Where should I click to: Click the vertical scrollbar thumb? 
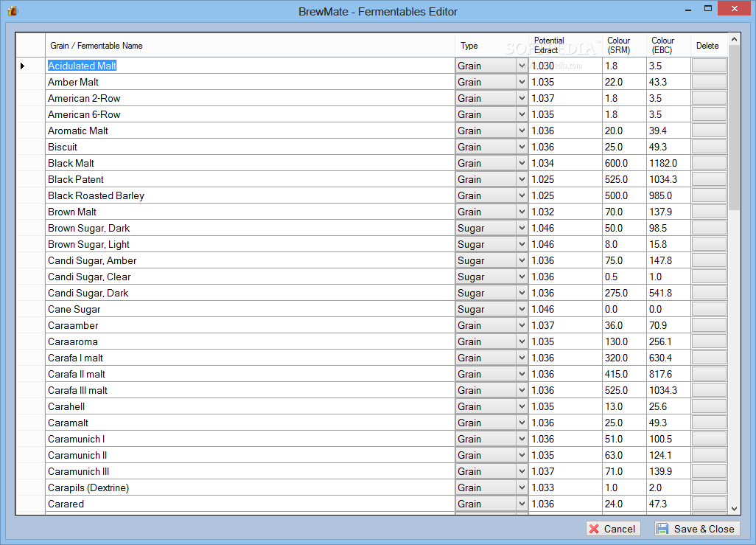(735, 128)
